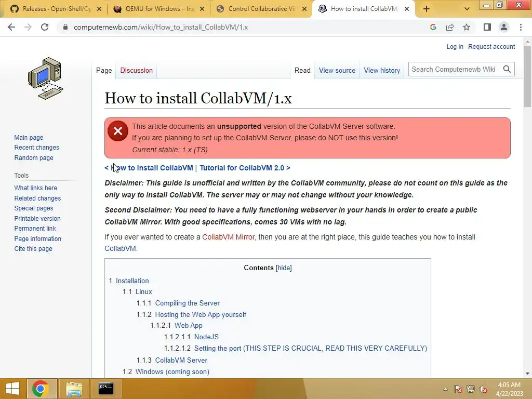This screenshot has width=532, height=399.
Task: Go to Main page in the sidebar
Action: click(29, 137)
